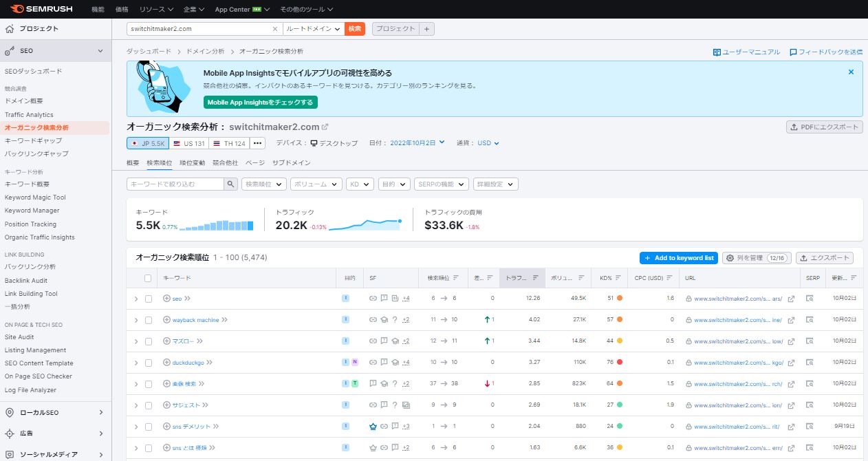The image size is (868, 461).
Task: Click the Semrush logo
Action: pos(42,9)
